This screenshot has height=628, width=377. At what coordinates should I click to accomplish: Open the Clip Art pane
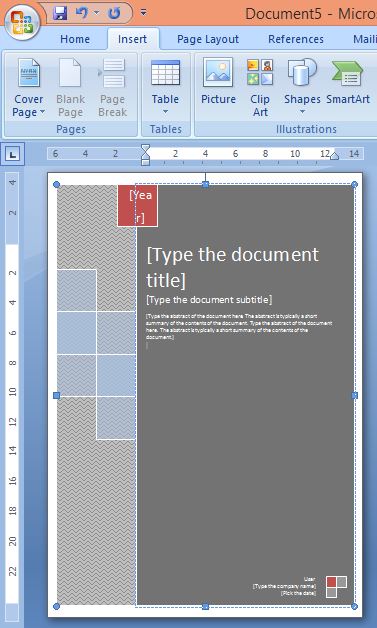(260, 88)
